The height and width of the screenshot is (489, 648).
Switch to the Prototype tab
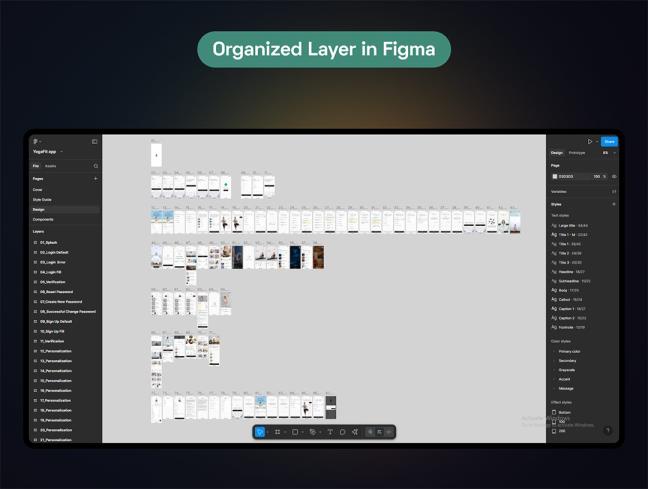coord(577,153)
